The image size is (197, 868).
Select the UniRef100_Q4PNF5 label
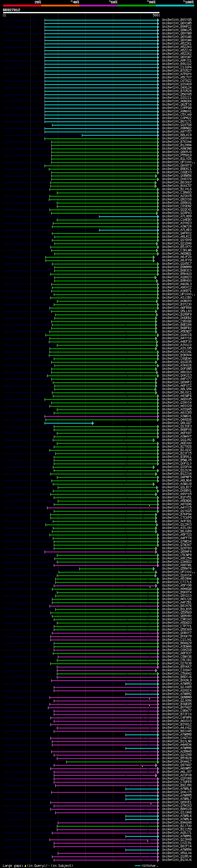coord(177,477)
